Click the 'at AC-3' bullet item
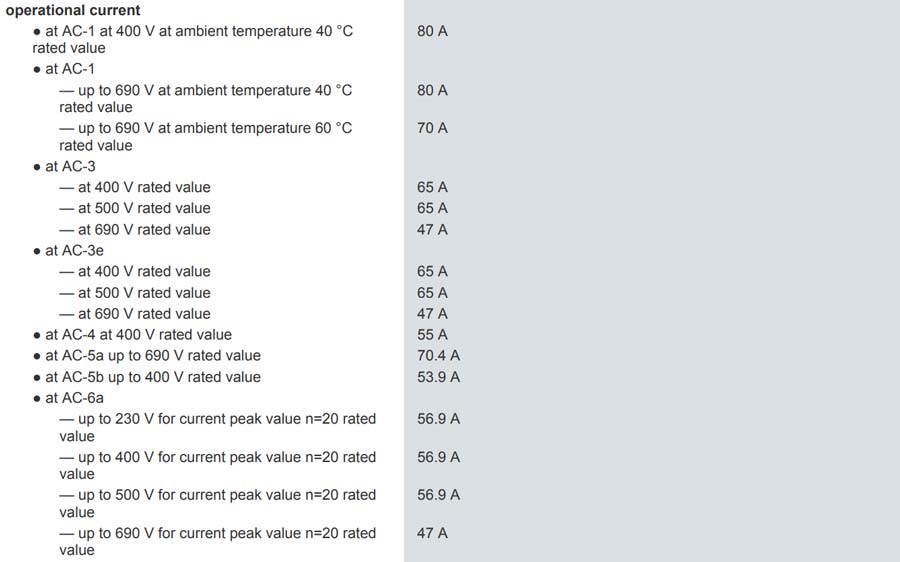Viewport: 900px width, 562px height. pos(64,166)
